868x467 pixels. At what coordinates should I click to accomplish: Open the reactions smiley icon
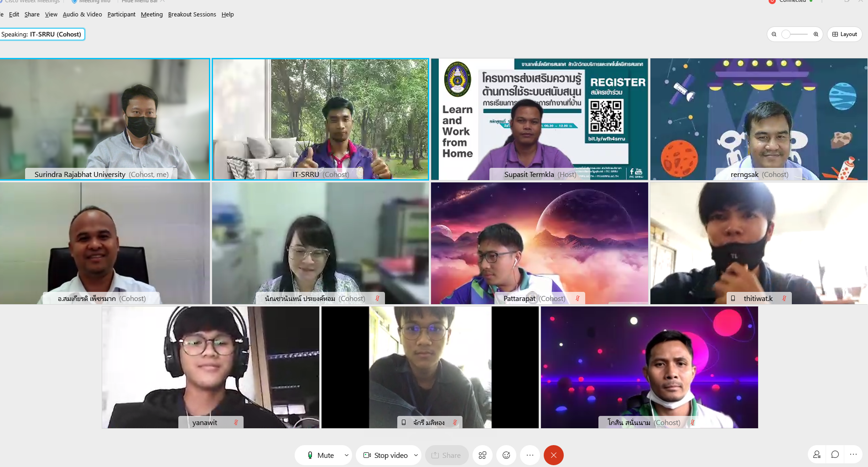click(506, 455)
